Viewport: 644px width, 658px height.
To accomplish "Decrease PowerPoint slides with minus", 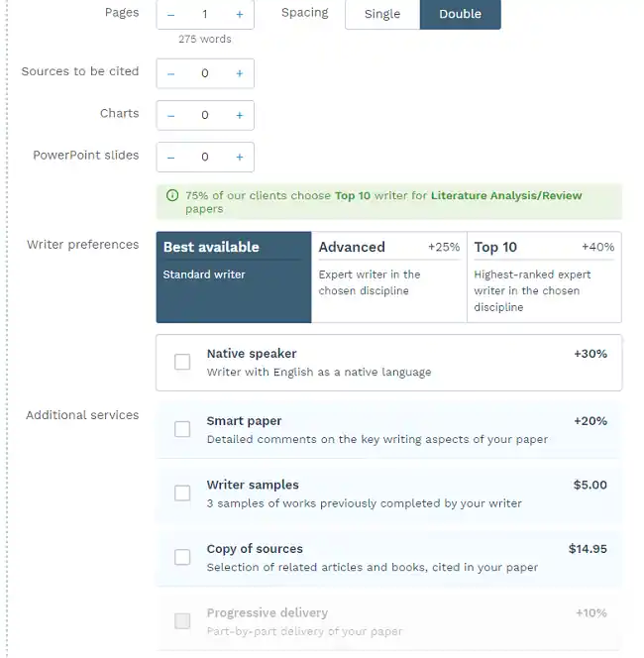I will point(170,158).
